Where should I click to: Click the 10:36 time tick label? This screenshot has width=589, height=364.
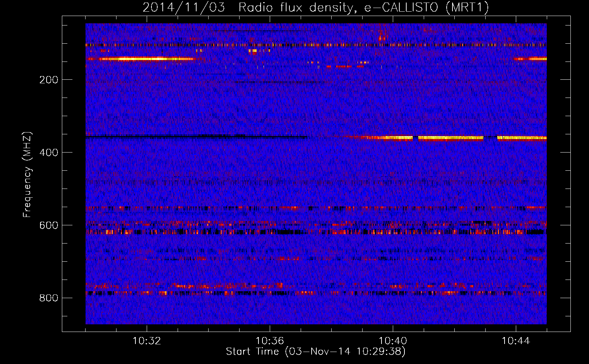point(270,341)
